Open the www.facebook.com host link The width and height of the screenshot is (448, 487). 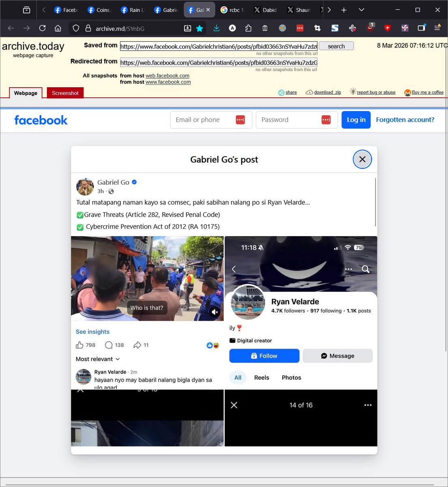(x=168, y=82)
